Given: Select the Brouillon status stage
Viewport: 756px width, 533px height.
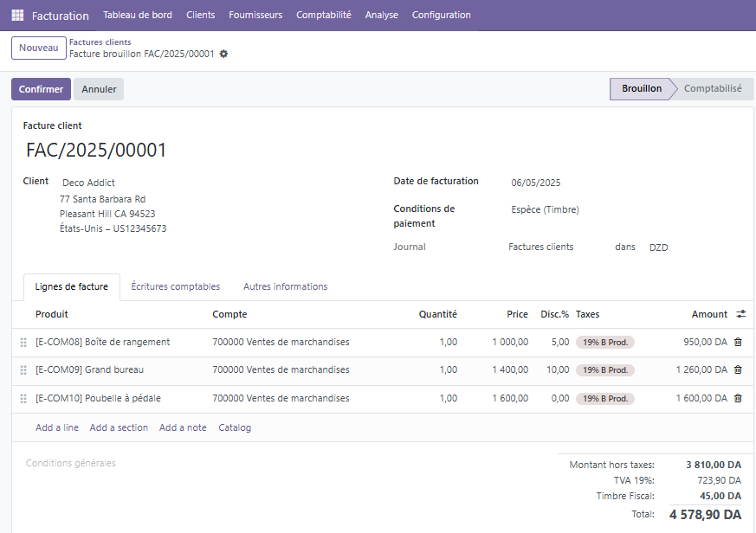Looking at the screenshot, I should (641, 88).
